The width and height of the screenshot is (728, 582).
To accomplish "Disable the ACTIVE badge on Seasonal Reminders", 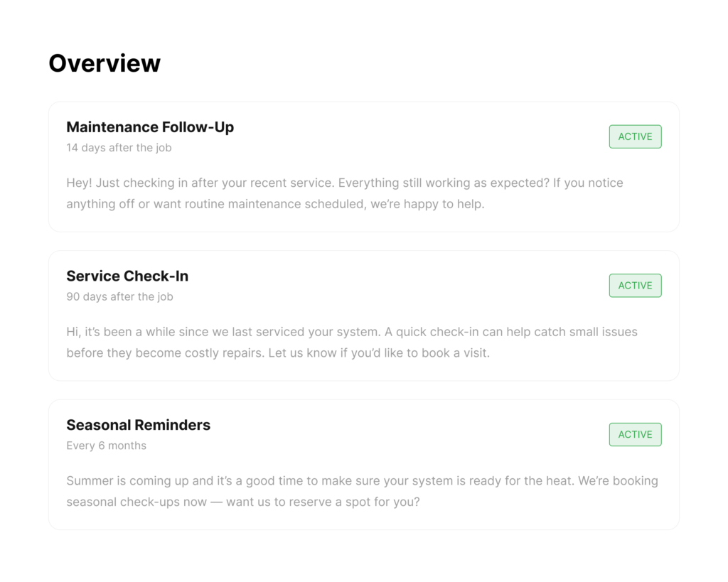I will [x=635, y=434].
